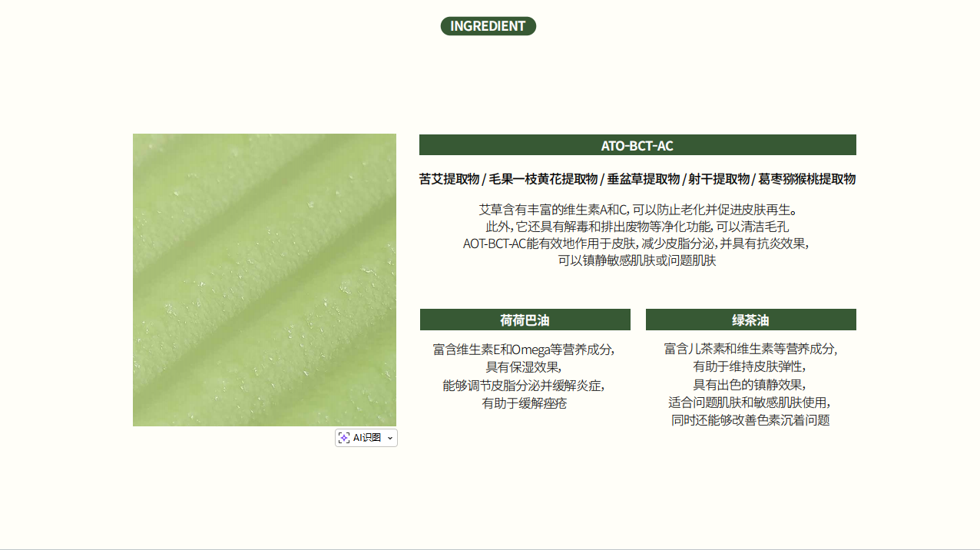Viewport: 980px width, 550px height.
Task: Click the 绿茶油 header
Action: pyautogui.click(x=751, y=320)
